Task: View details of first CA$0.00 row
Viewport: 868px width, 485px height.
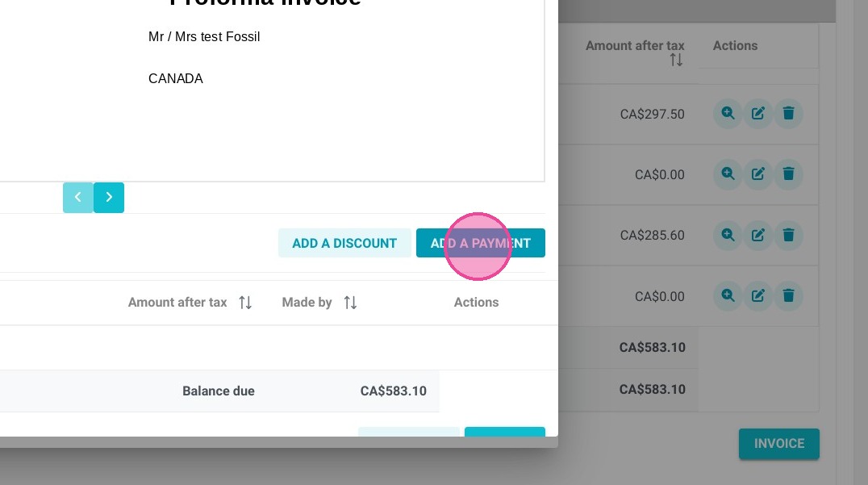Action: (728, 174)
